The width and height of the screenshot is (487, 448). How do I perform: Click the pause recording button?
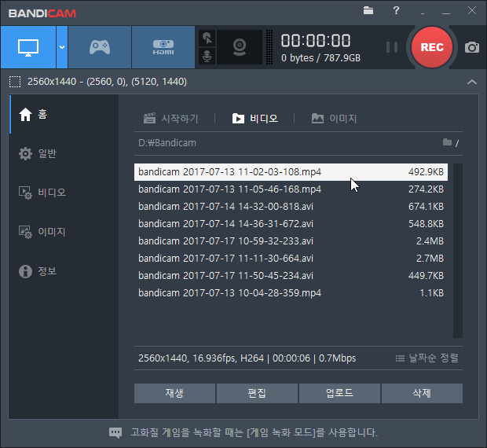(x=392, y=47)
